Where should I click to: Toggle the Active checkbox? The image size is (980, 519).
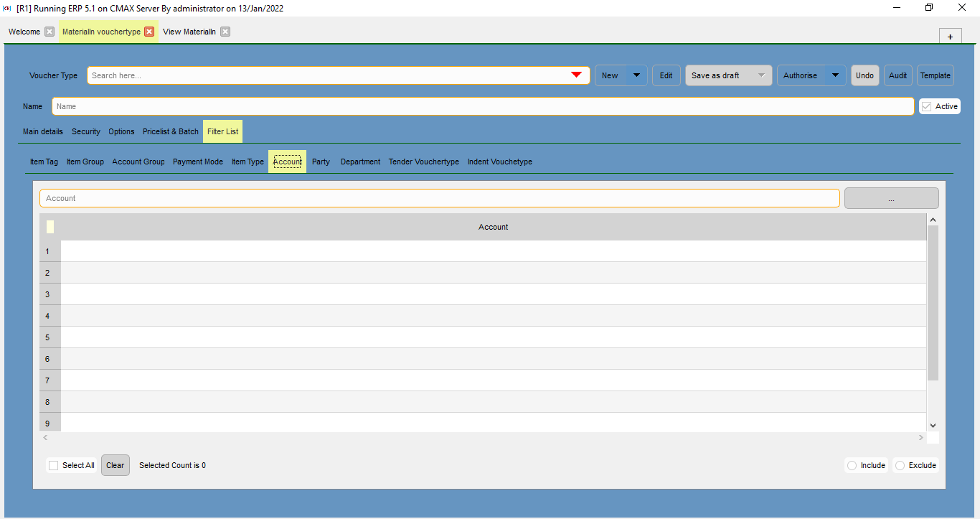pos(927,106)
